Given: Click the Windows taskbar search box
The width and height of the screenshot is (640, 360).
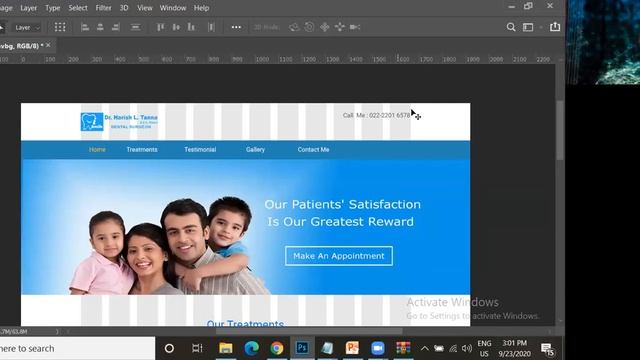Looking at the screenshot, I should [x=77, y=348].
